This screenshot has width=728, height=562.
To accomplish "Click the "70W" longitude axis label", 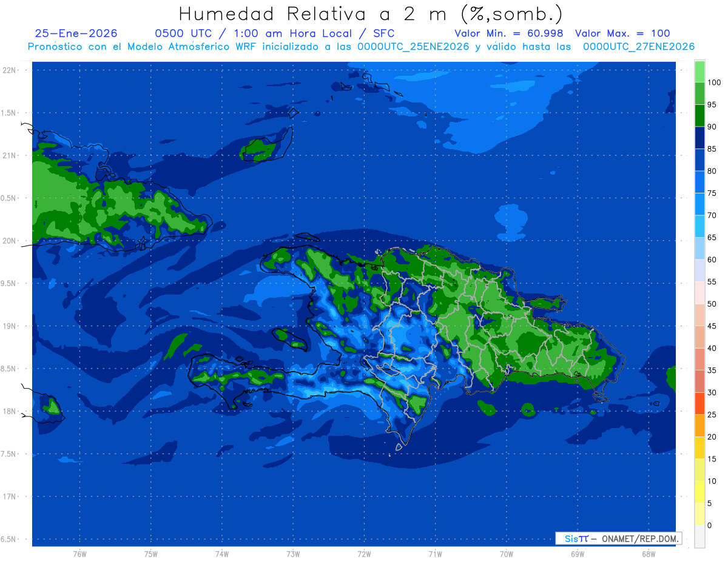I will [507, 554].
